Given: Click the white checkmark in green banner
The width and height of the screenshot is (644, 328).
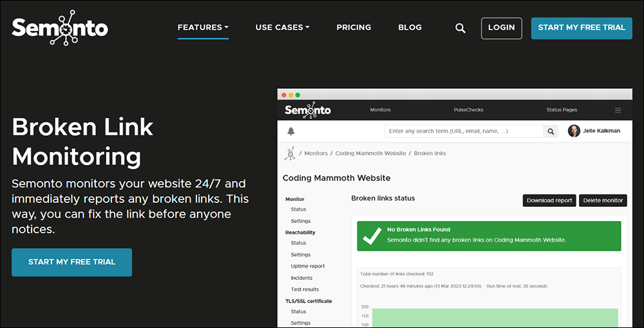Looking at the screenshot, I should (x=372, y=236).
